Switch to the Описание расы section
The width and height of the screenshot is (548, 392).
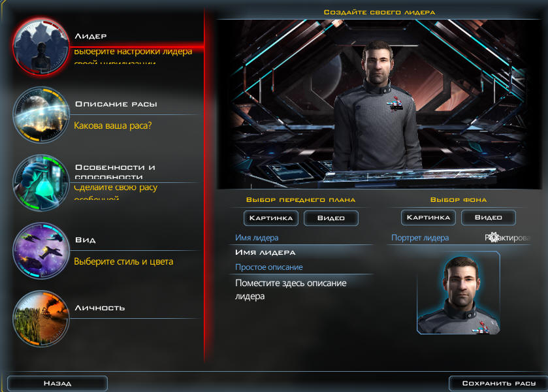[x=116, y=105]
